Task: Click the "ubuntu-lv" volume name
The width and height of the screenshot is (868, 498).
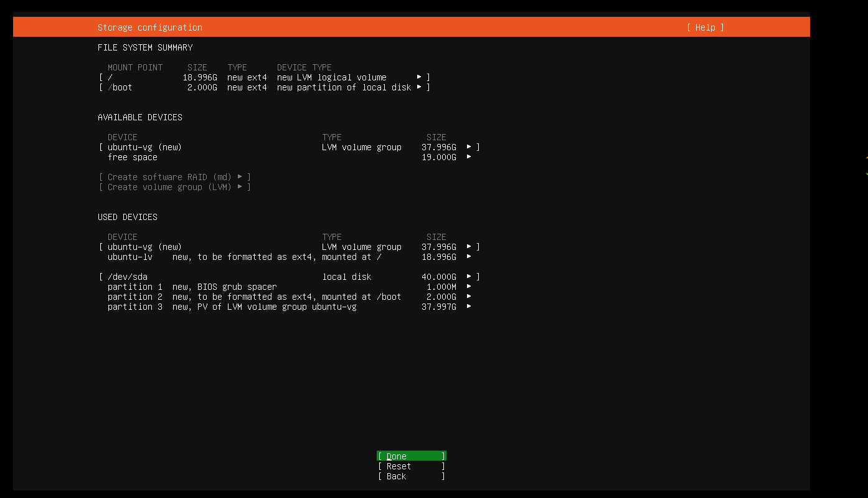Action: tap(130, 257)
